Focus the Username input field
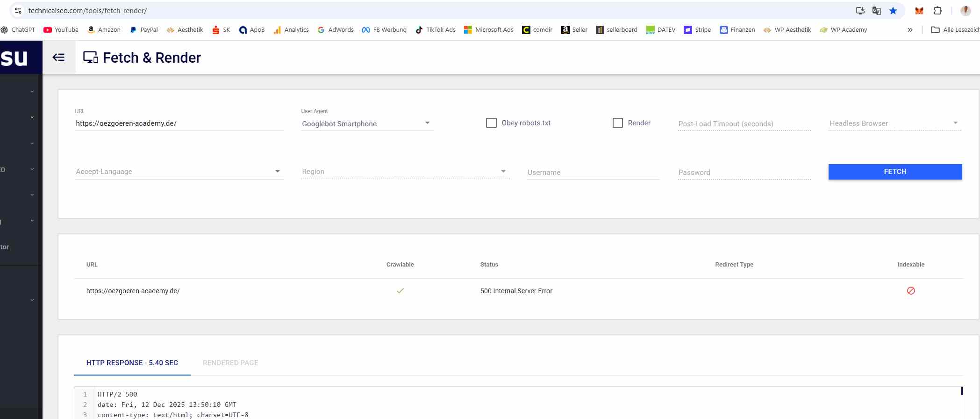Screen dimensions: 980x419 pos(593,173)
